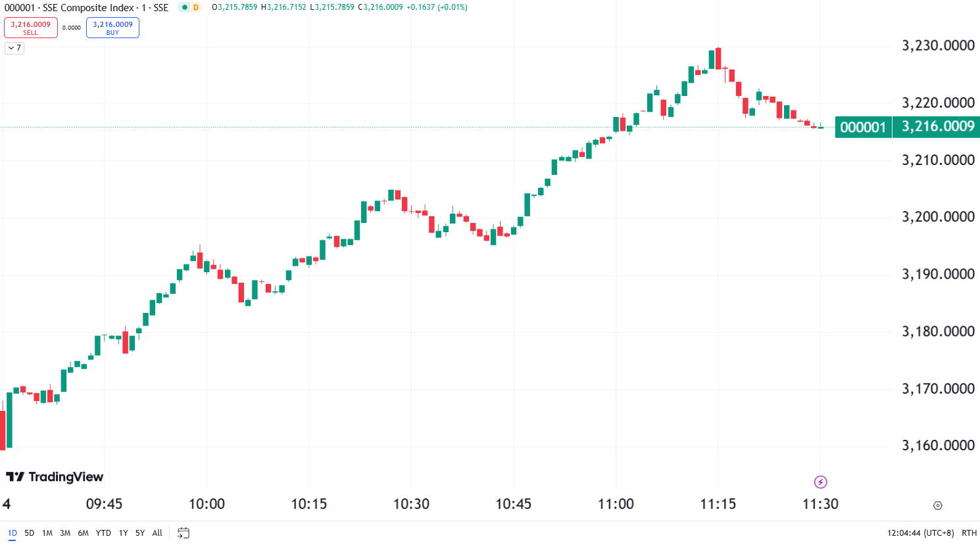Expand the collapsed legend chevron labeled 7
980x545 pixels.
click(x=13, y=47)
